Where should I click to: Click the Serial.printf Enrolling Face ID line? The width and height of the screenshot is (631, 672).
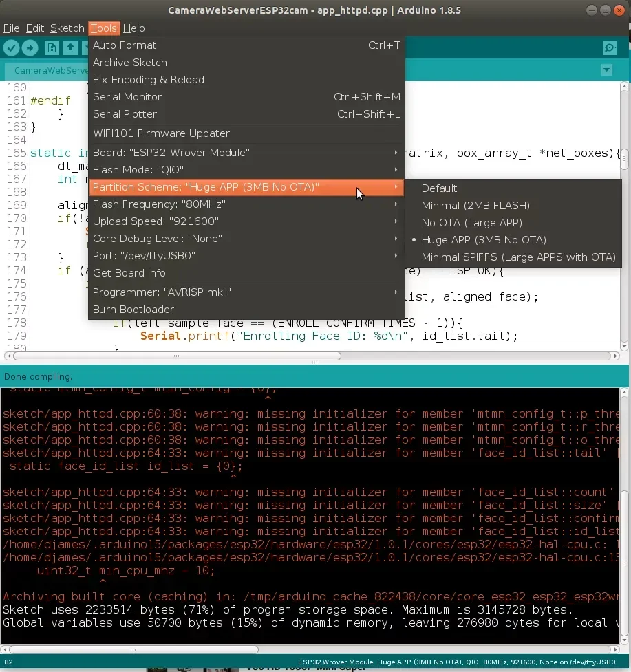[x=329, y=336]
